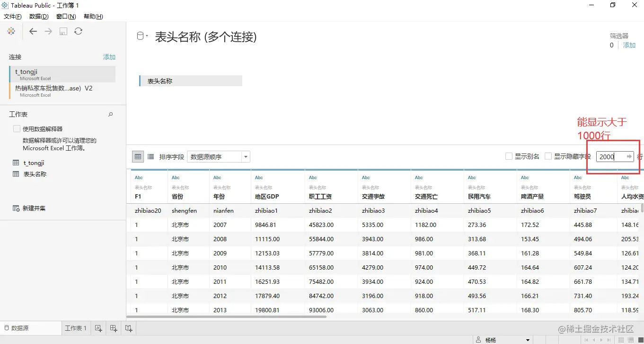Screen dimensions: 644x344
Task: Click the search icon in 工作表 panel
Action: coord(110,114)
